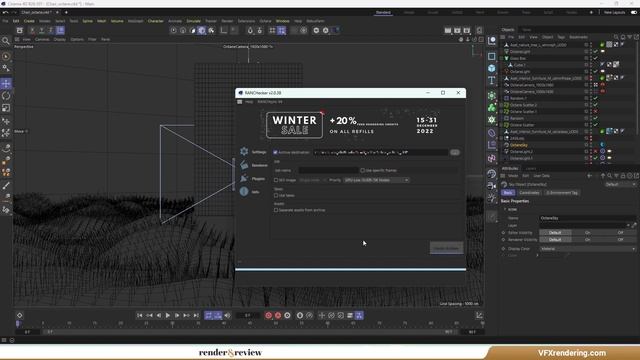This screenshot has width=640, height=360.
Task: Open the Character menu
Action: coord(156,21)
